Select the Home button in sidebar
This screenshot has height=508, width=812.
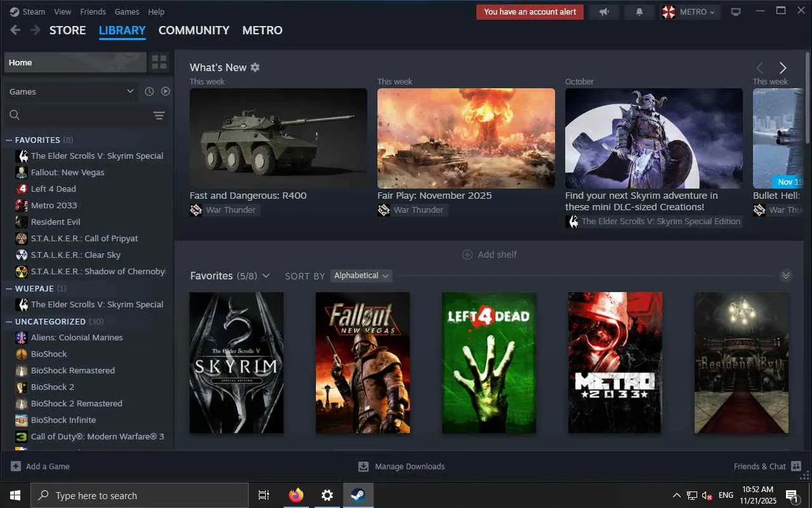tap(75, 62)
